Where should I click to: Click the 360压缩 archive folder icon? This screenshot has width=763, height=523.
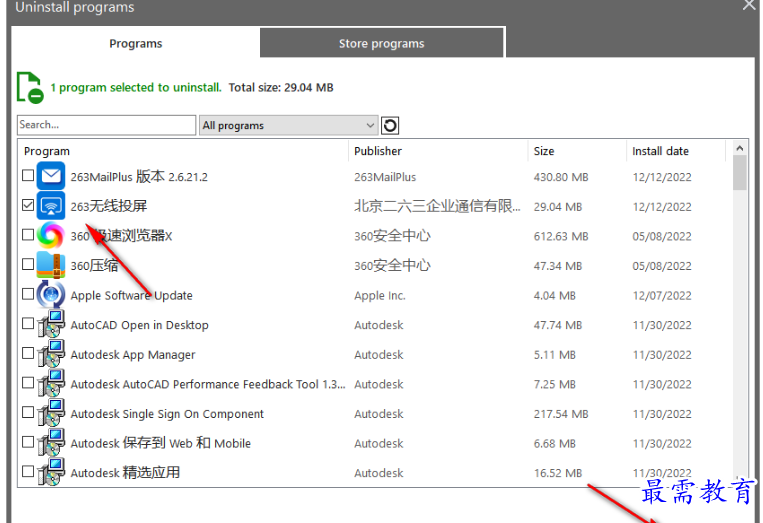[51, 265]
